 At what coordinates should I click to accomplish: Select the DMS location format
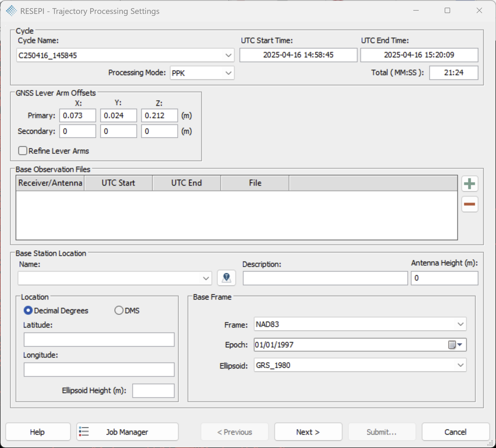tap(119, 310)
